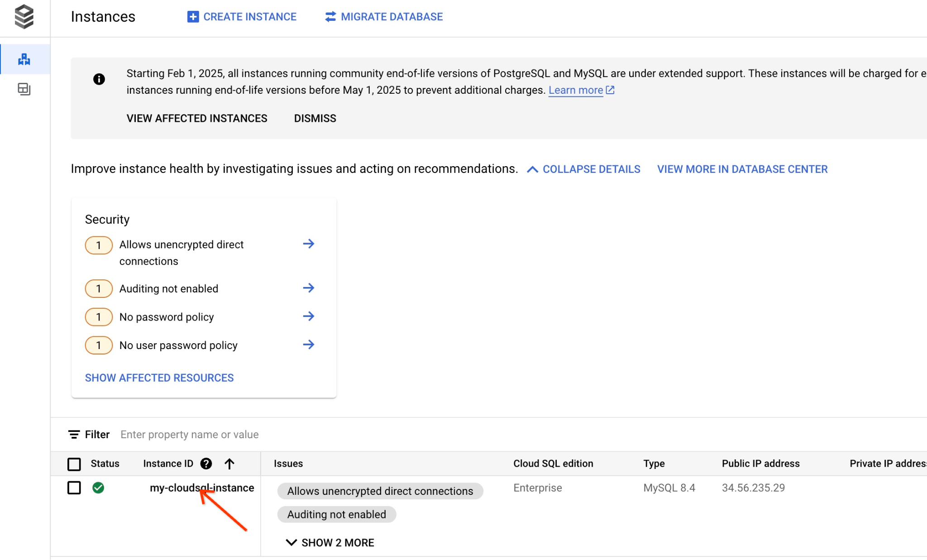Click the Cloud SQL stacked layers logo
The image size is (927, 560).
(24, 17)
